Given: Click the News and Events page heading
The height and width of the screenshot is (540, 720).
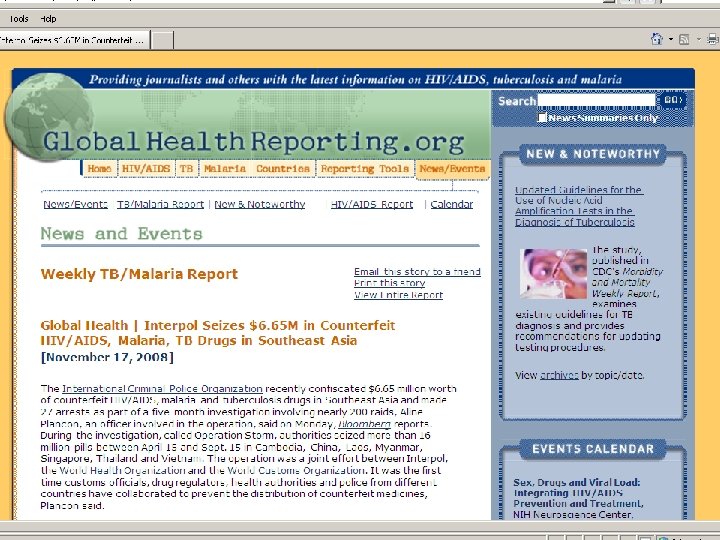Looking at the screenshot, I should pyautogui.click(x=122, y=234).
